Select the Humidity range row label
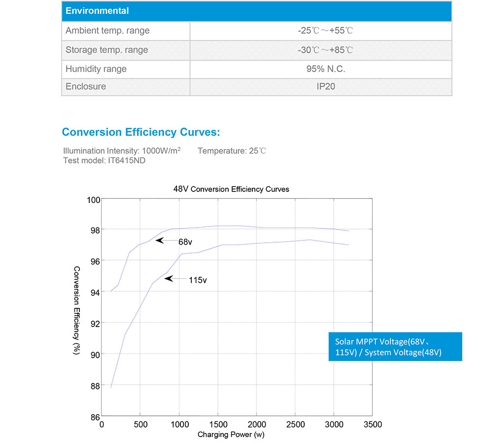 tap(96, 69)
